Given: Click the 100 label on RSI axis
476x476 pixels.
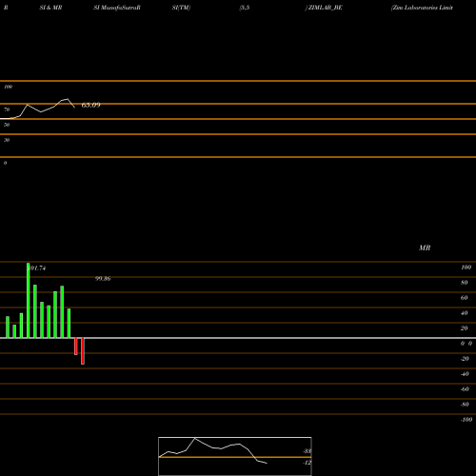Looking at the screenshot, I should (x=8, y=87).
